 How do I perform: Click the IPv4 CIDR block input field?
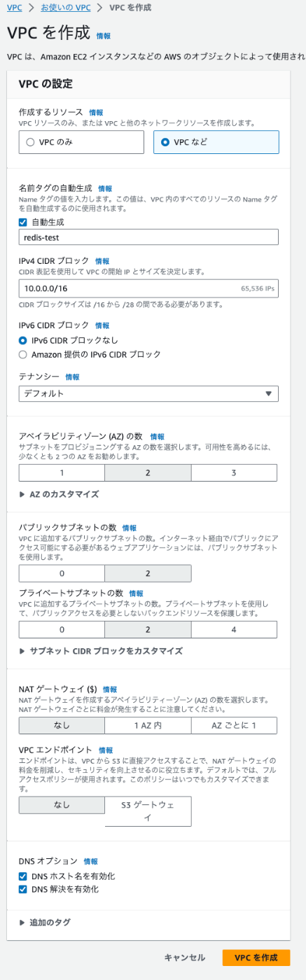click(148, 287)
